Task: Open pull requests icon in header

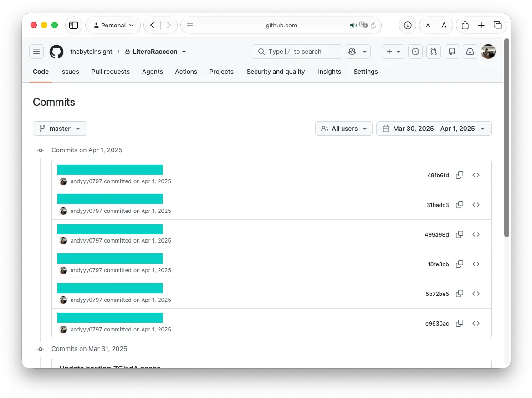Action: [x=434, y=52]
